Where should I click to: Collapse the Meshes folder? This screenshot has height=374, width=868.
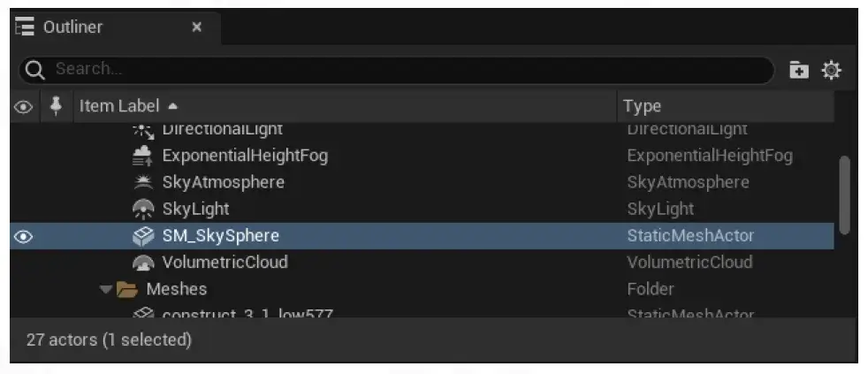[106, 289]
